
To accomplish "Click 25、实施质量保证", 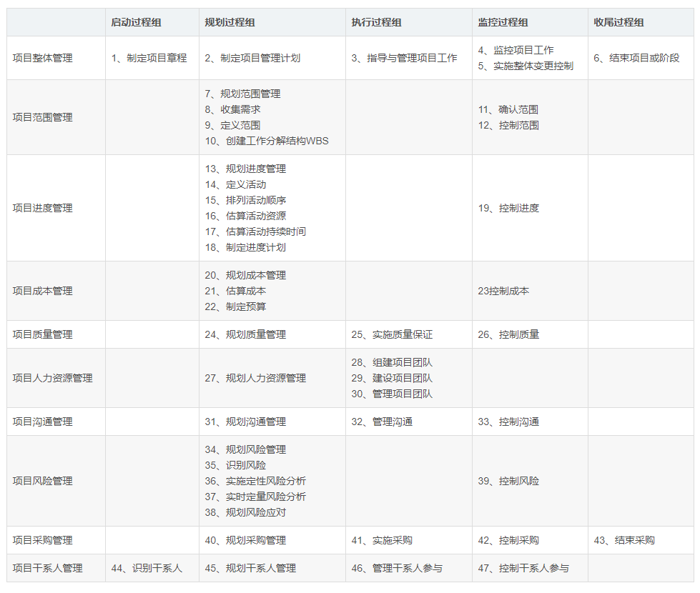I will [x=392, y=334].
